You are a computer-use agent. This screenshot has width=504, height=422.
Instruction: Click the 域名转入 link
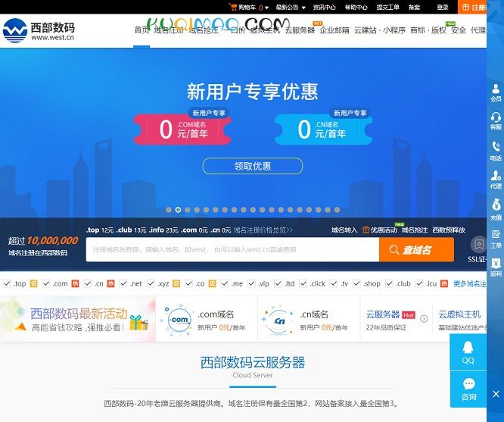coord(344,230)
